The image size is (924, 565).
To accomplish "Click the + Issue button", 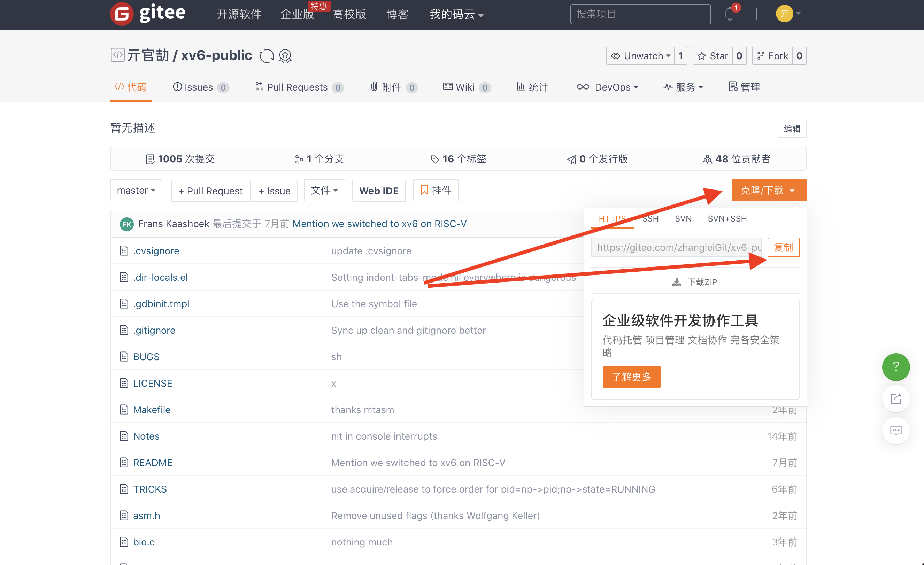I will pos(274,191).
